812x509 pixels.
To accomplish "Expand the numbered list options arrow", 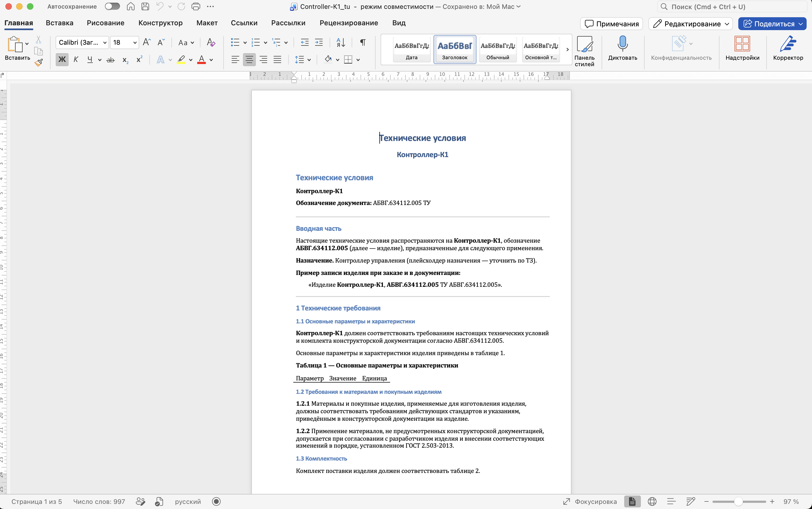I will pyautogui.click(x=265, y=43).
